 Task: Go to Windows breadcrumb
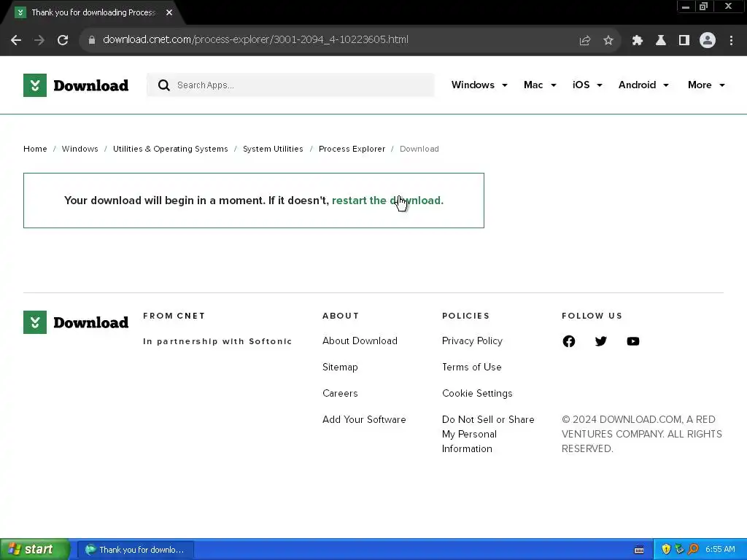click(x=80, y=149)
